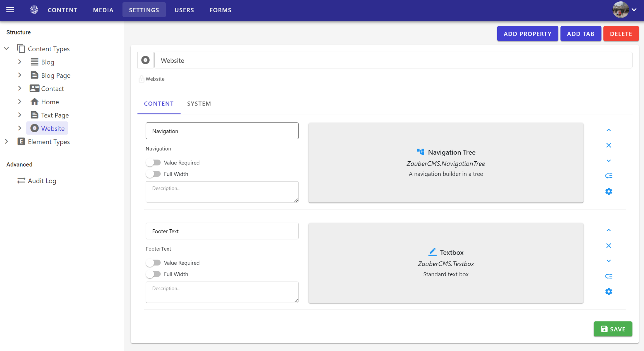The width and height of the screenshot is (644, 351).
Task: Remove the Footer Text property
Action: coord(609,246)
